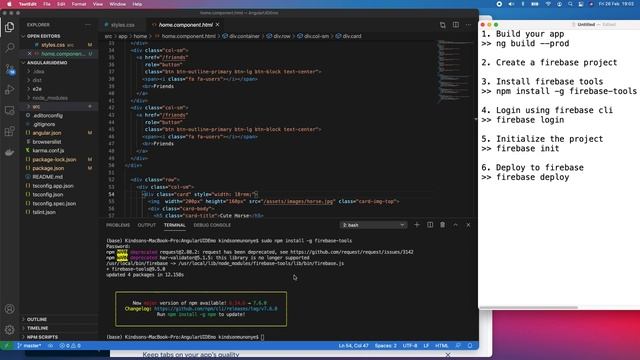This screenshot has width=640, height=360.
Task: Go to line via Ln 54, Col 47
Action: pyautogui.click(x=353, y=346)
